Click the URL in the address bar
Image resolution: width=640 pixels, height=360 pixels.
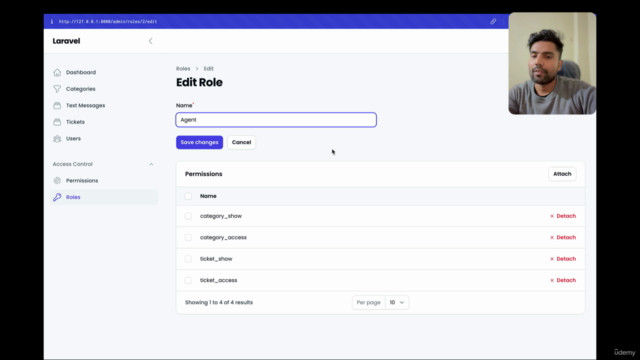point(108,22)
